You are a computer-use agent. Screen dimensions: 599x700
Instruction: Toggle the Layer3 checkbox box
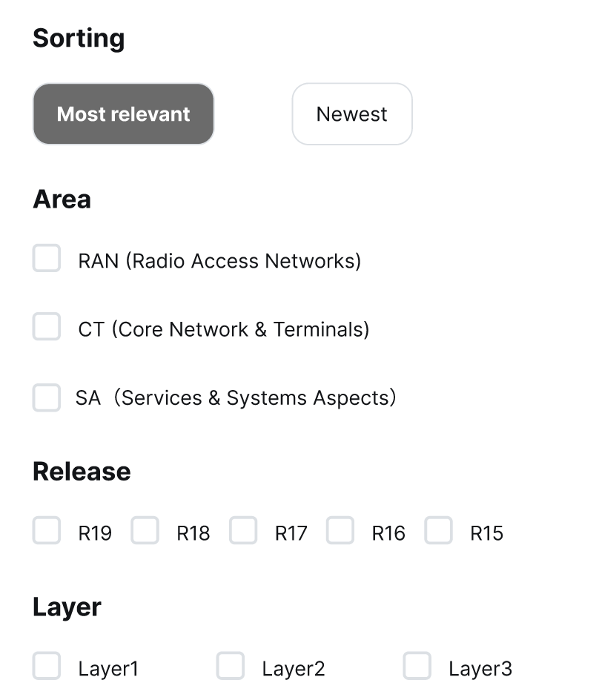tap(417, 667)
